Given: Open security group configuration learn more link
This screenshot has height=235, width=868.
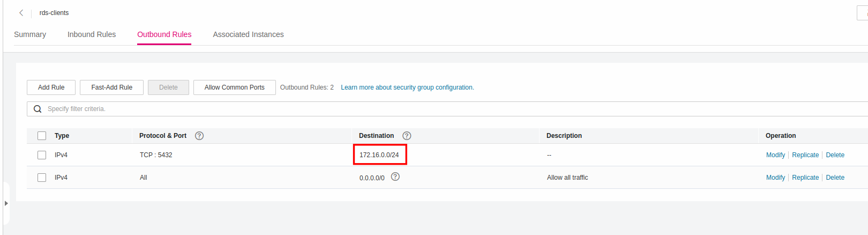Looking at the screenshot, I should click(407, 87).
